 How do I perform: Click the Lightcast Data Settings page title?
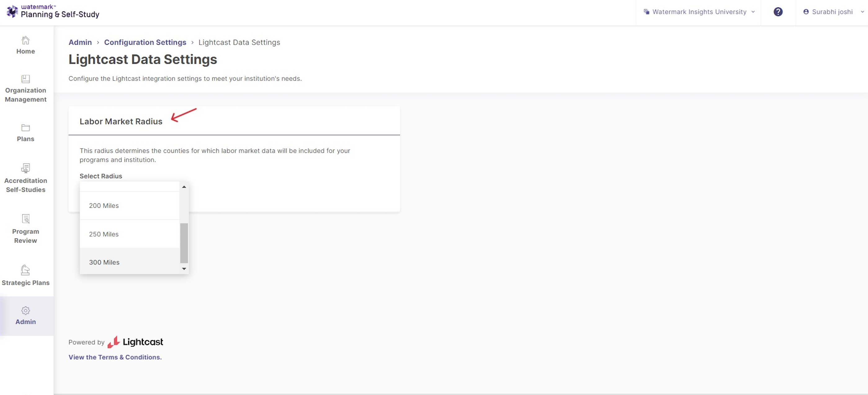143,59
